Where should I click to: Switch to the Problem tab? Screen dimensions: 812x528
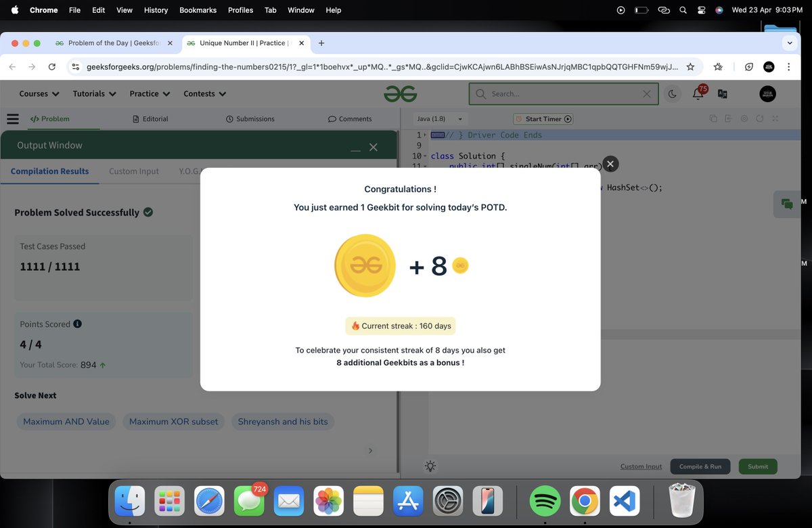point(50,118)
